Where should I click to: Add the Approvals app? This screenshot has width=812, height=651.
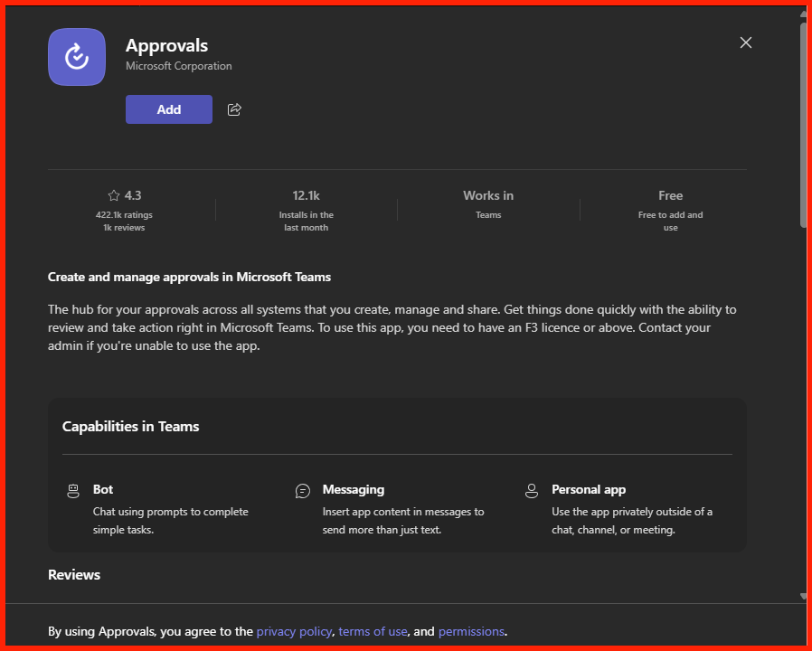coord(169,109)
